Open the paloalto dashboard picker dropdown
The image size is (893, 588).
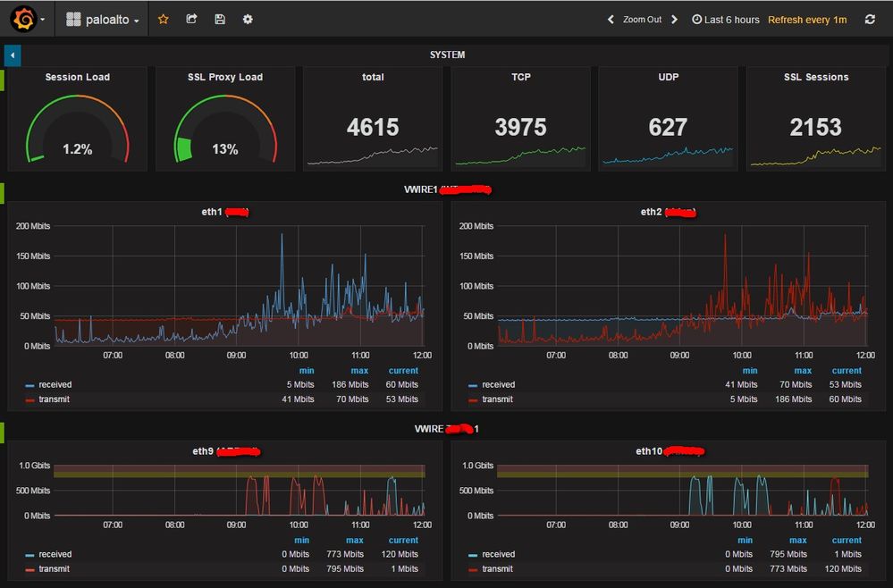(x=104, y=20)
